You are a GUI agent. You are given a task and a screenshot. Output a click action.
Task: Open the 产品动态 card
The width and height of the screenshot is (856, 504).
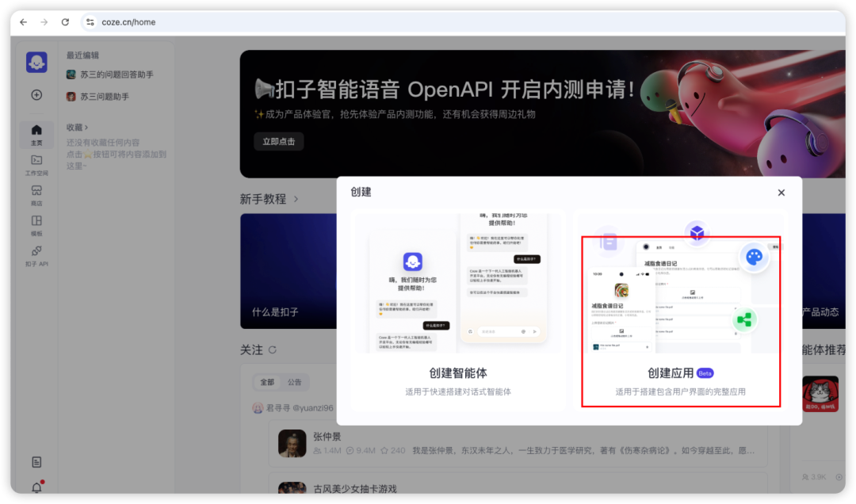point(824,271)
